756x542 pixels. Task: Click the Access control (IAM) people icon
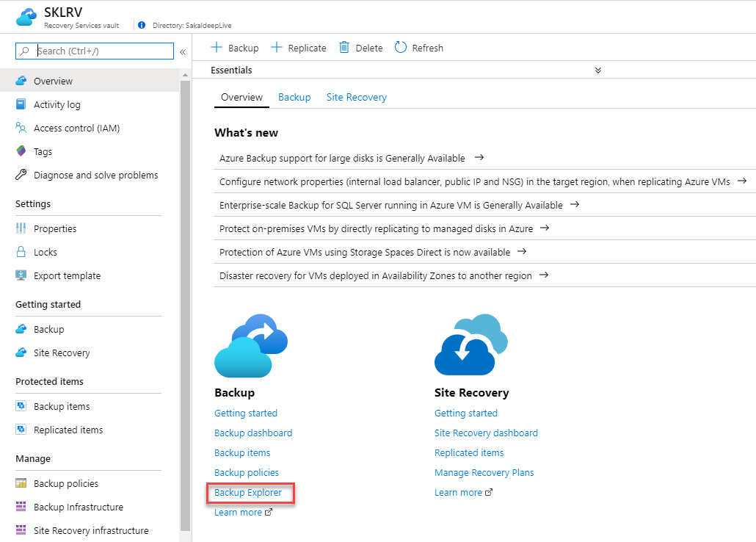21,127
